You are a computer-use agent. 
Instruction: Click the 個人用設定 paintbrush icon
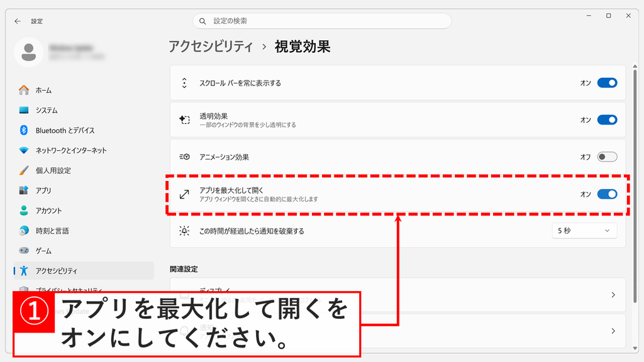(x=24, y=170)
